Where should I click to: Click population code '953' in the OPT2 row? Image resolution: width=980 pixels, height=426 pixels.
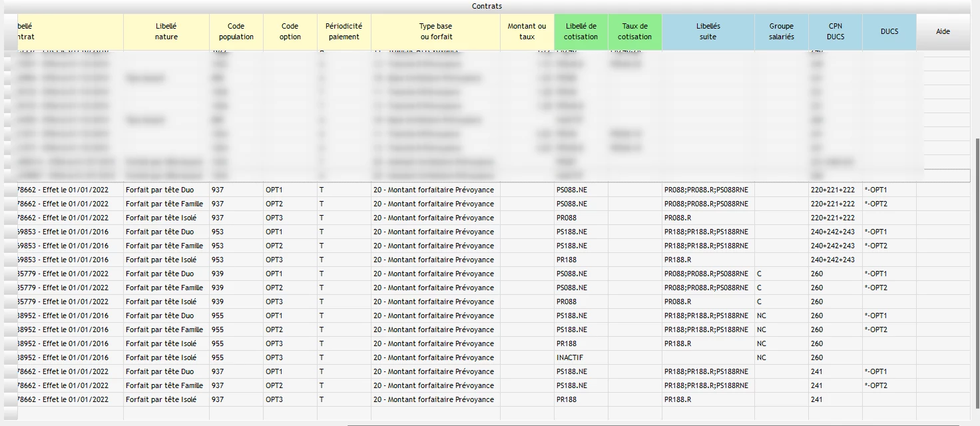tap(218, 246)
